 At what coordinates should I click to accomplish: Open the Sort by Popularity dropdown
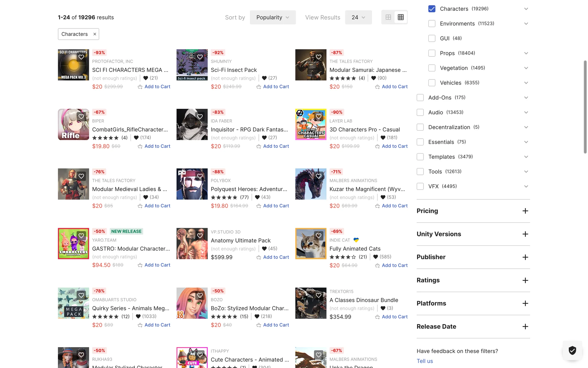[x=273, y=17]
